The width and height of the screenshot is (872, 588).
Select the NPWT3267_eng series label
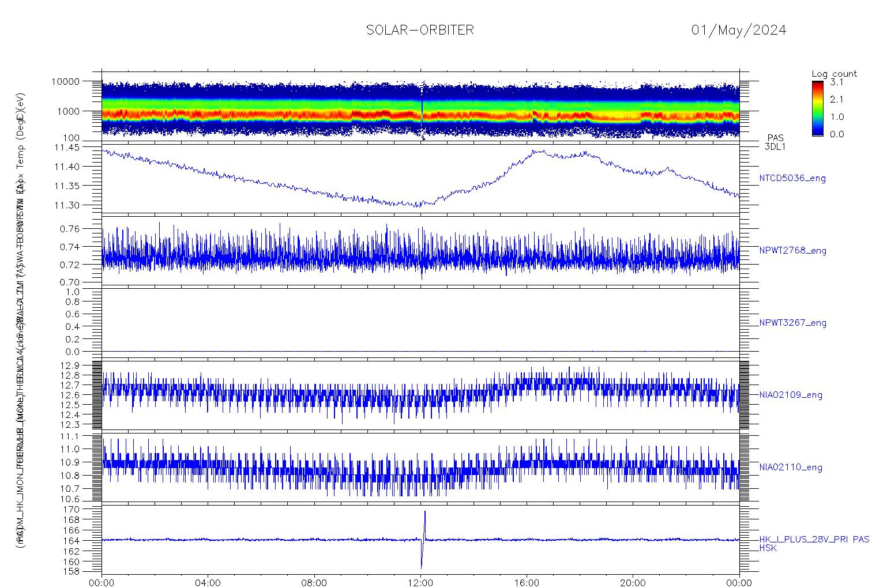793,323
